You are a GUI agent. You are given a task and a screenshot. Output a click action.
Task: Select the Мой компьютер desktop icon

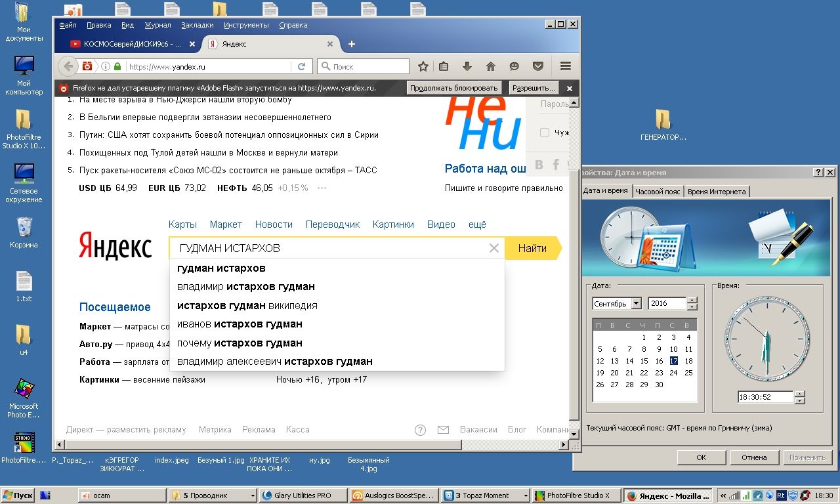pos(24,75)
